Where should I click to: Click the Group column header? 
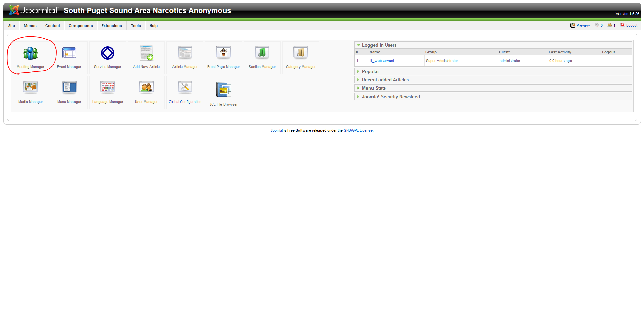(x=431, y=52)
